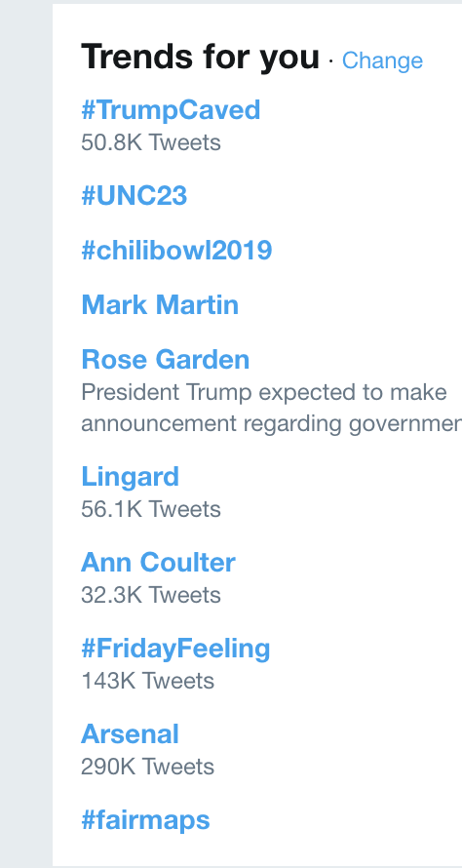Click the Trends for you heading
Screen dimensions: 462x868
(200, 57)
